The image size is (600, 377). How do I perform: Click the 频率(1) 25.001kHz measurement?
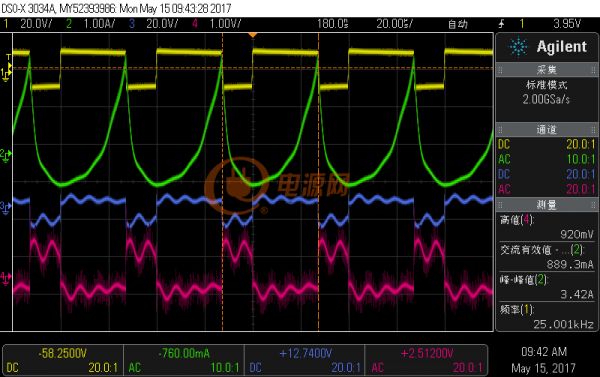[546, 317]
